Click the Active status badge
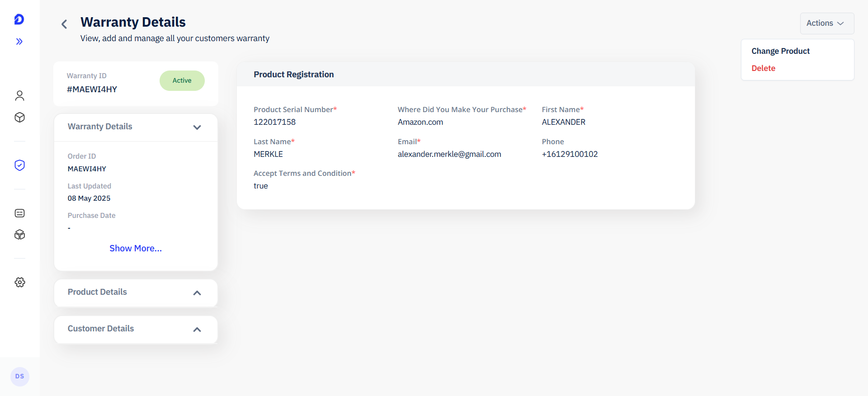The height and width of the screenshot is (396, 868). (182, 80)
